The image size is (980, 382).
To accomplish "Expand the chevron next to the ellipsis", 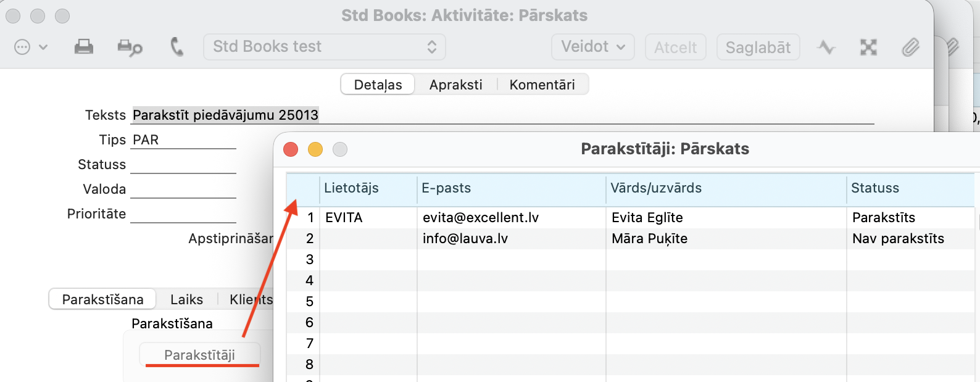I will pos(43,47).
